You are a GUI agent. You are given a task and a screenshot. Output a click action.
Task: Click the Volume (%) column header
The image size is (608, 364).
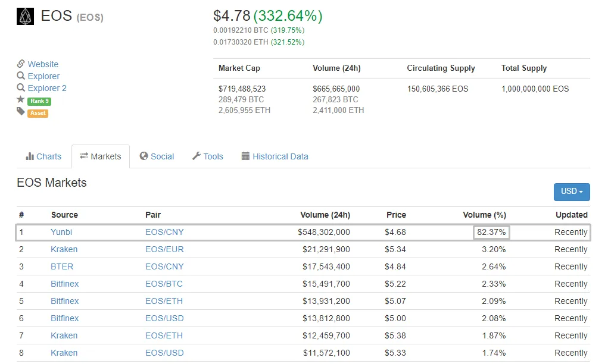click(x=484, y=215)
